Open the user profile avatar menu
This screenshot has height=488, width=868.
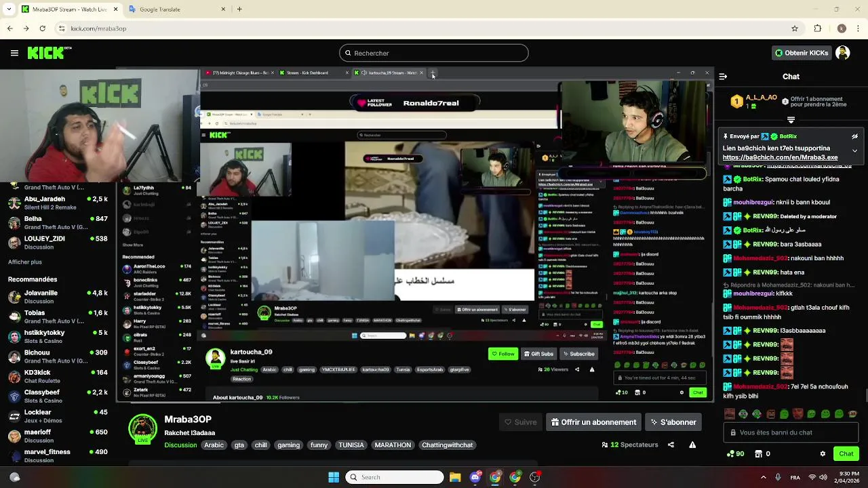pyautogui.click(x=842, y=53)
